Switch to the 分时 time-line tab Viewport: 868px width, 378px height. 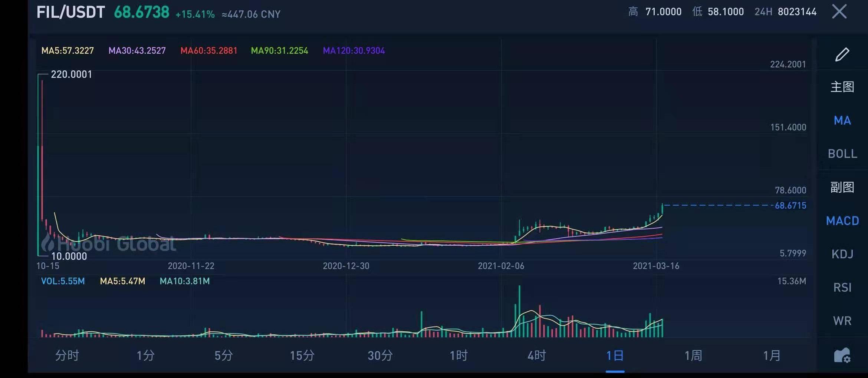[x=67, y=356]
